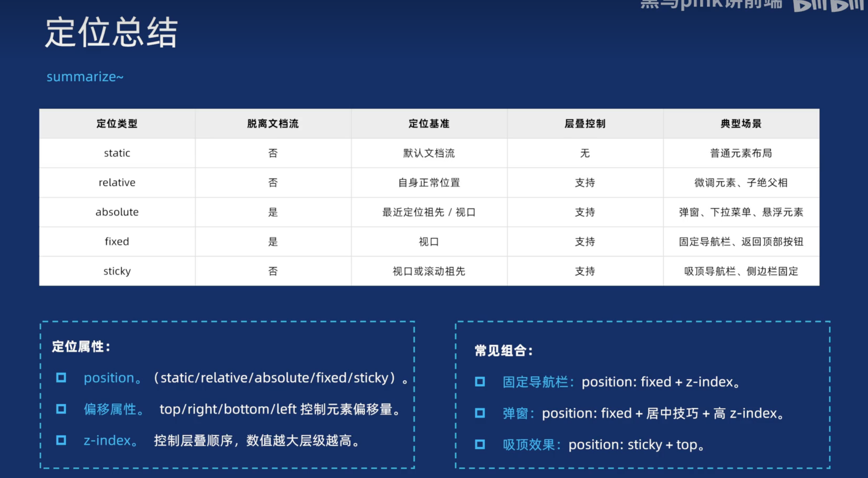Click square bullet beside position property

pyautogui.click(x=61, y=378)
